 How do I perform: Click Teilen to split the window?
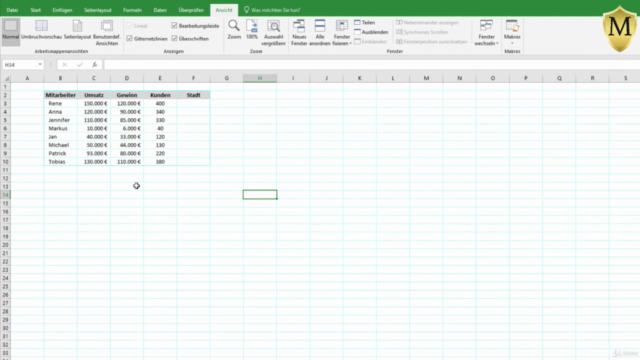point(364,22)
